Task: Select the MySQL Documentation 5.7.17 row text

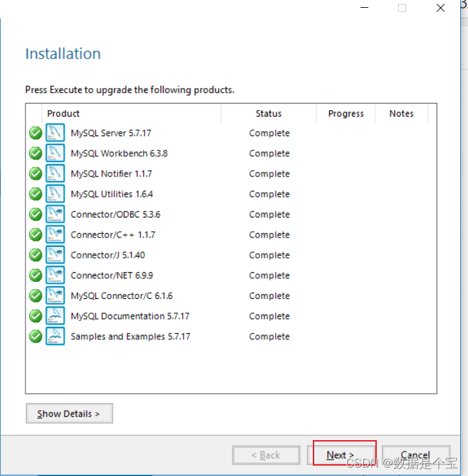Action: click(x=130, y=316)
